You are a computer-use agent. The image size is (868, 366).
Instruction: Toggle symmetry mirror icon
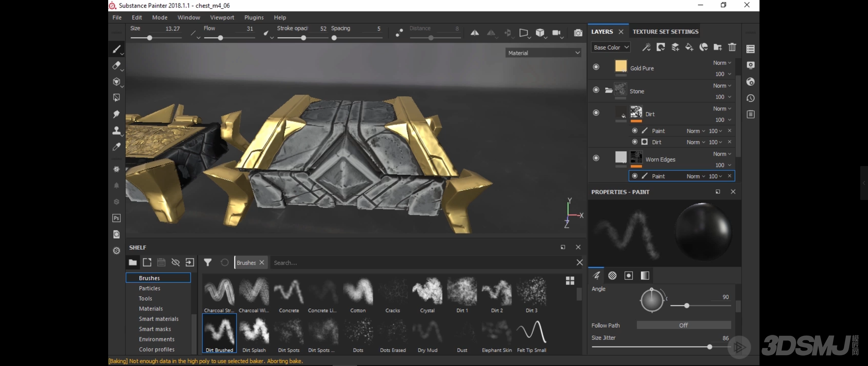click(475, 33)
